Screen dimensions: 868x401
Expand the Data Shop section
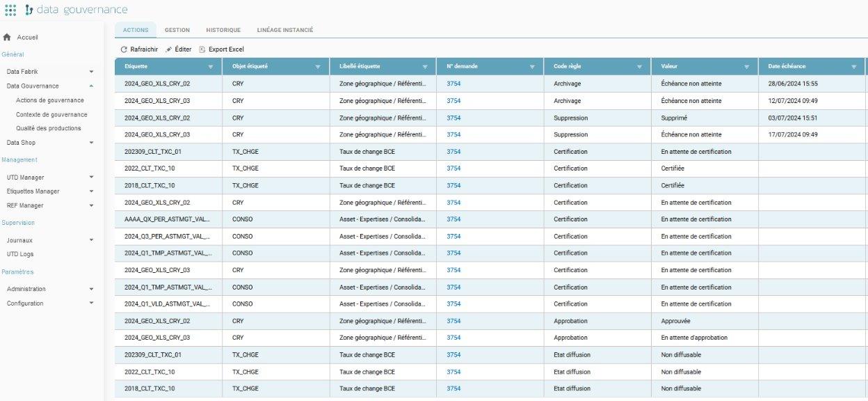point(91,143)
